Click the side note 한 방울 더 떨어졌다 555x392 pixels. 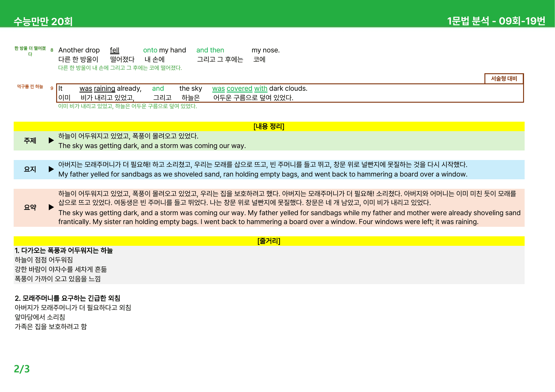coord(30,51)
